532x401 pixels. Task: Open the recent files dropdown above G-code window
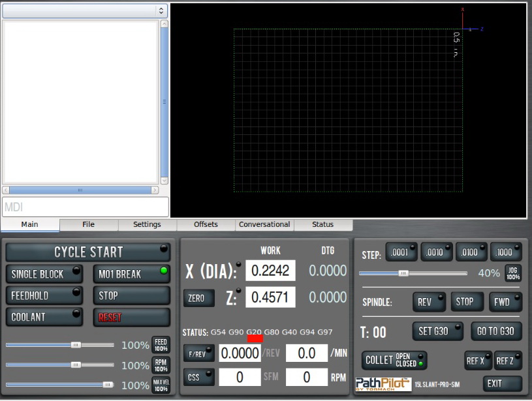pyautogui.click(x=85, y=11)
